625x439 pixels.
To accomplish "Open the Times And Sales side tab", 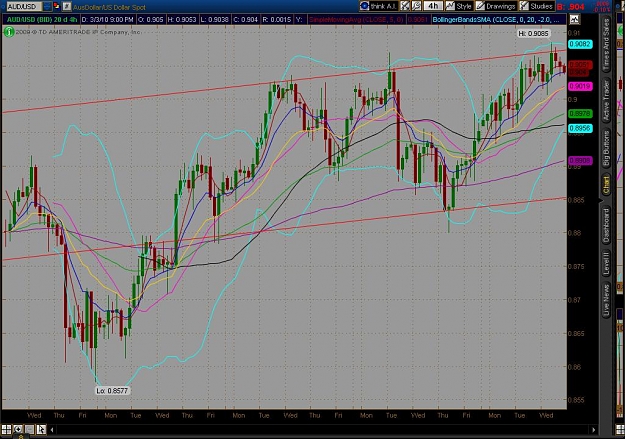I will tap(606, 45).
